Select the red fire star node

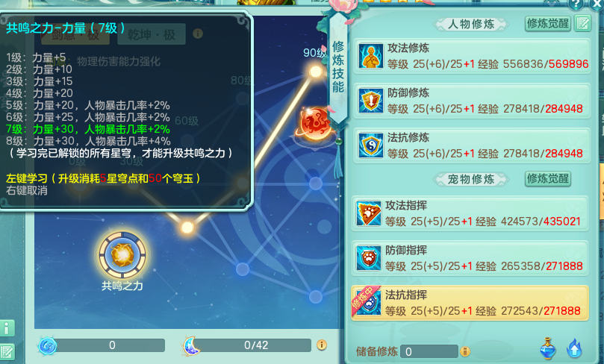pyautogui.click(x=315, y=124)
